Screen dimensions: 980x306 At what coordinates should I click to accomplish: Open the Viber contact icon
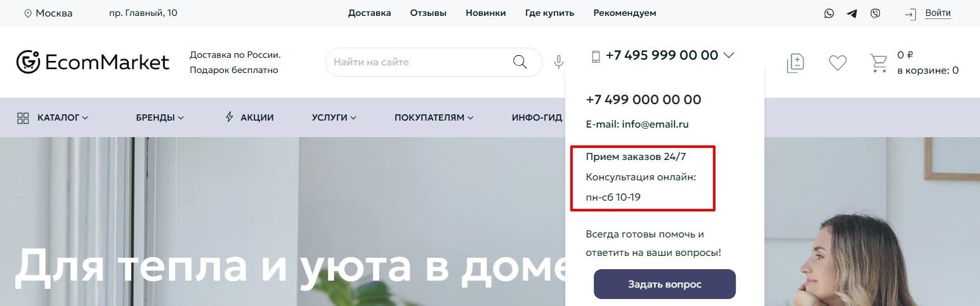(x=875, y=13)
